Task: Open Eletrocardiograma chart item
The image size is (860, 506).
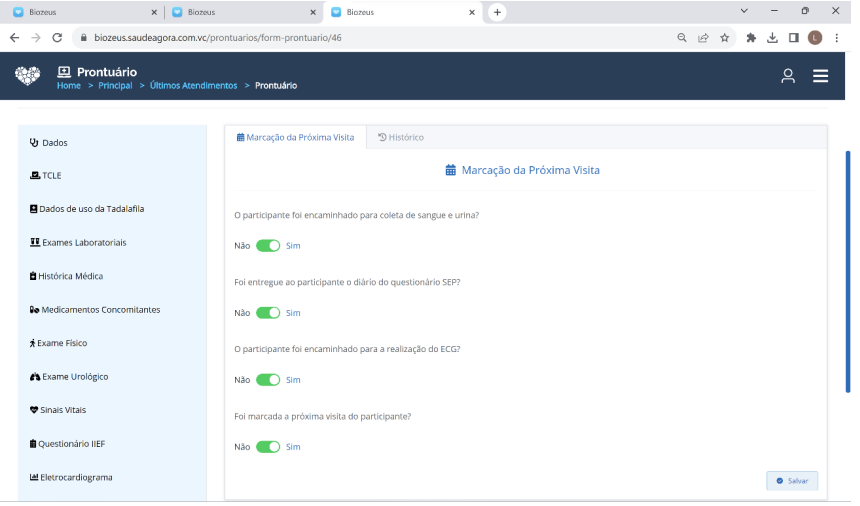Action: click(70, 477)
